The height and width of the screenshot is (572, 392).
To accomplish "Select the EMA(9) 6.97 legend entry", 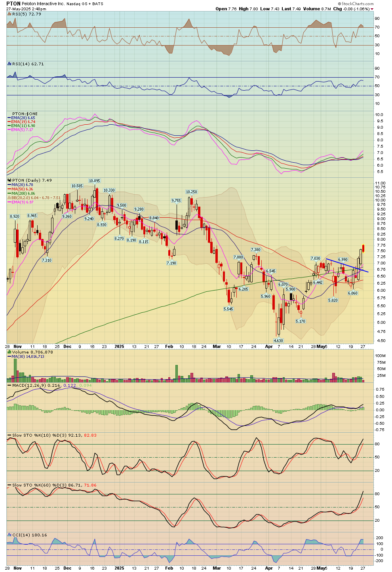I will (20, 202).
